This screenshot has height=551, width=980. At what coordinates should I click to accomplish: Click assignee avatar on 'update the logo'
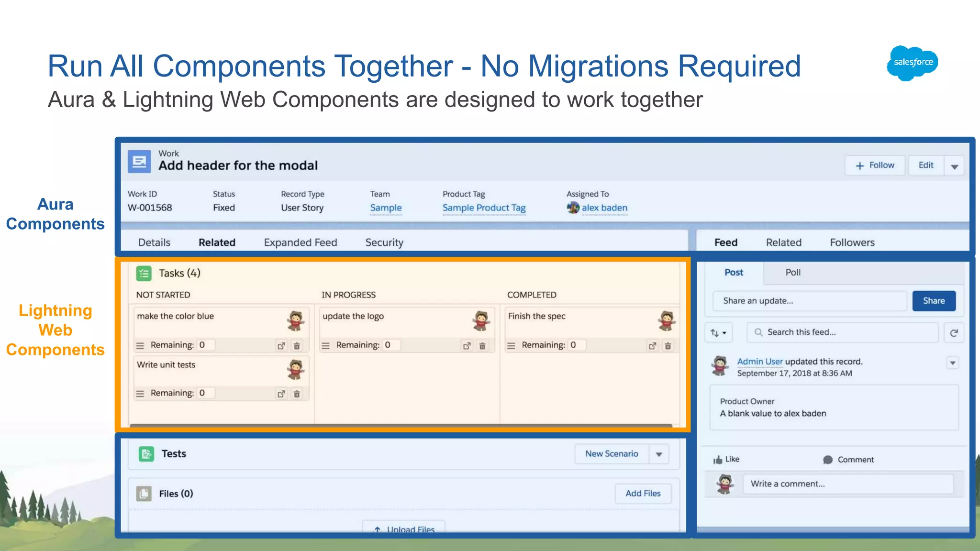[481, 321]
